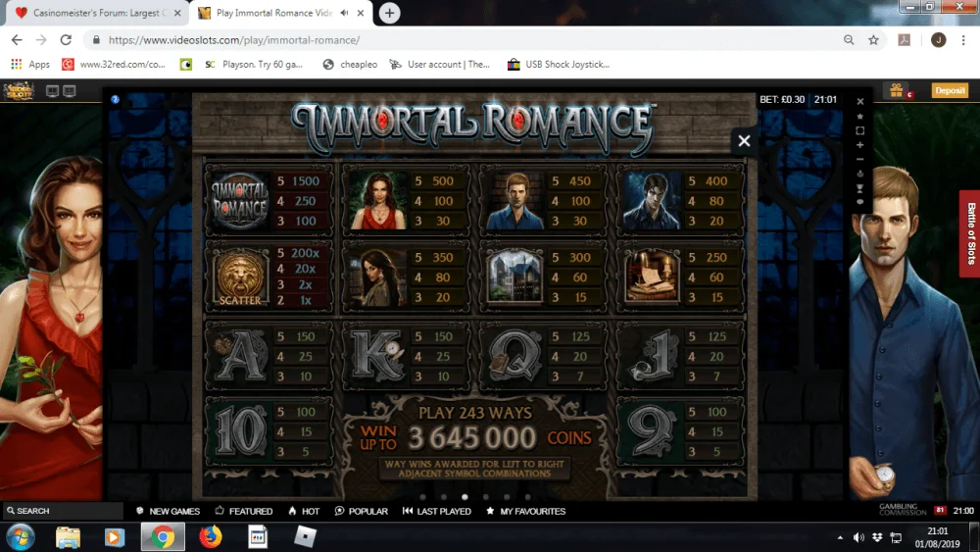
Task: Click the address bar URL
Action: (234, 40)
